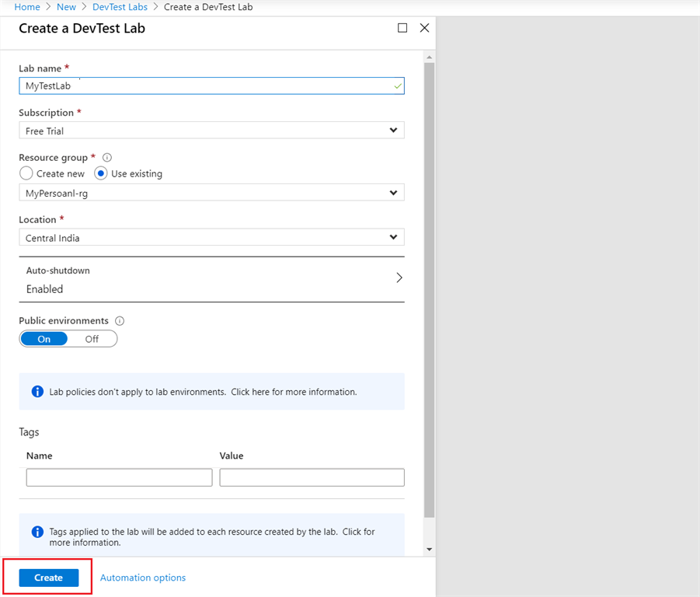This screenshot has height=597, width=700.
Task: Click the Tags Name input box
Action: click(119, 477)
